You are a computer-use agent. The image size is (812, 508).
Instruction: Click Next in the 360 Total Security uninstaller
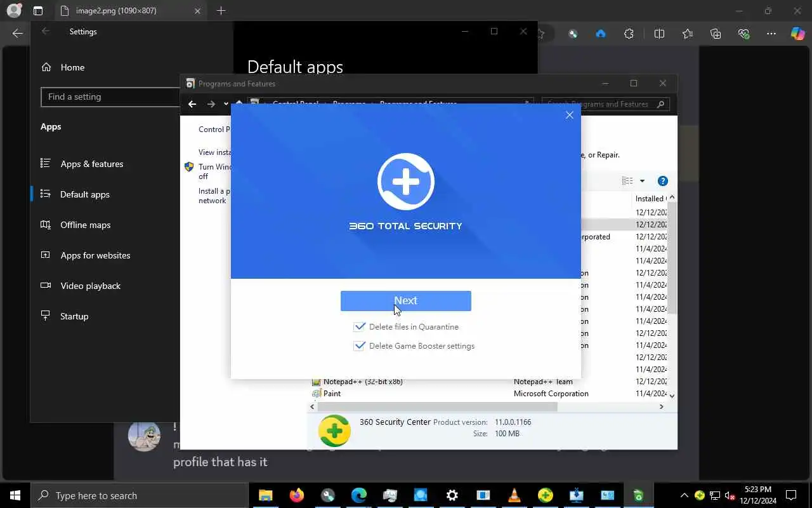point(405,301)
